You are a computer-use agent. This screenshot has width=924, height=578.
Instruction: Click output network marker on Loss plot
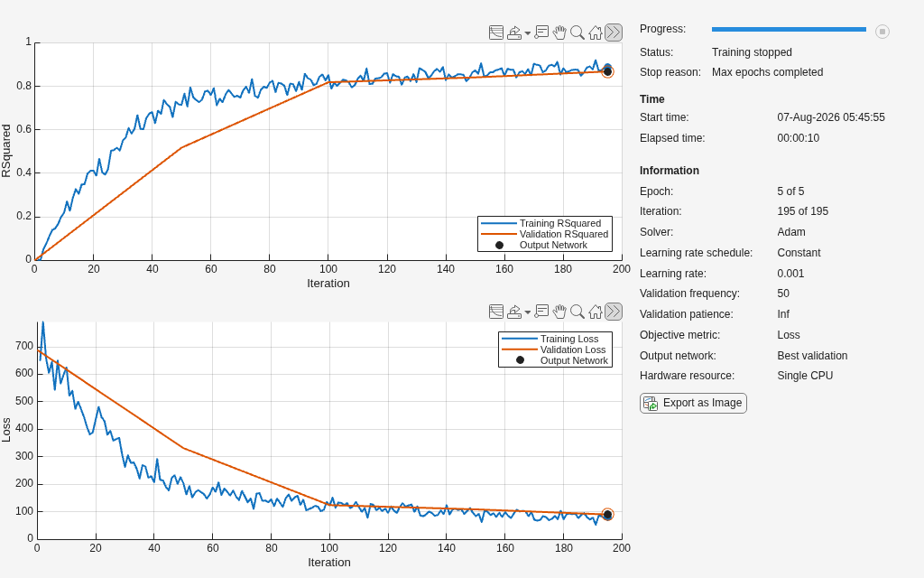tap(607, 514)
